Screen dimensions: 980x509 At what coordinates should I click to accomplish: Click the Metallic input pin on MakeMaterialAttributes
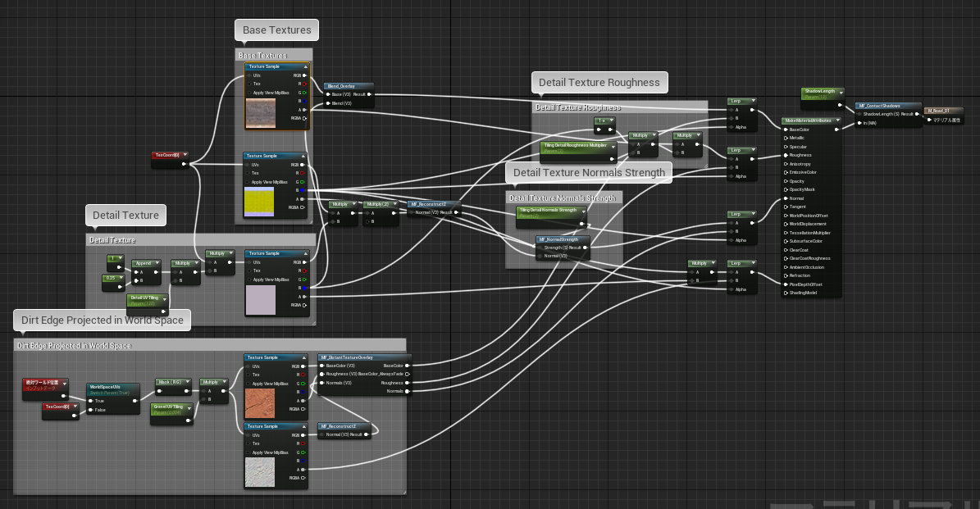(786, 138)
